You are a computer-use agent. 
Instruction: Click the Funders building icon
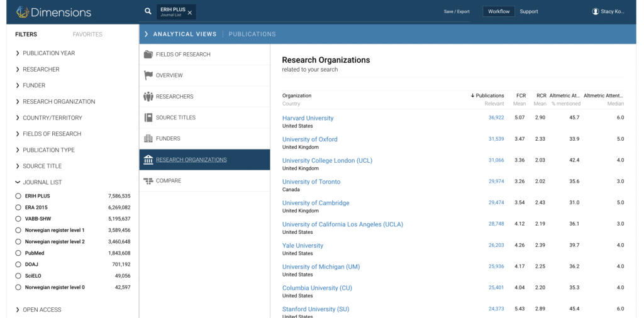pyautogui.click(x=148, y=138)
